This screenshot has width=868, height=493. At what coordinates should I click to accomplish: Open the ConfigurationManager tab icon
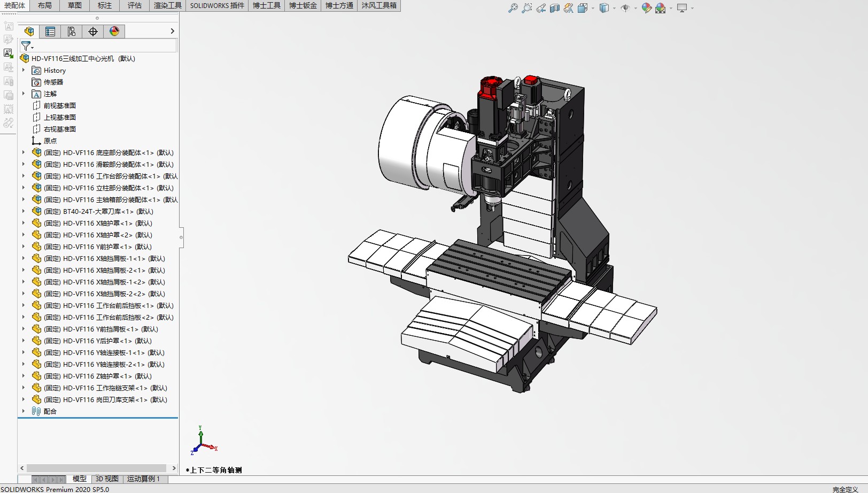[x=72, y=32]
